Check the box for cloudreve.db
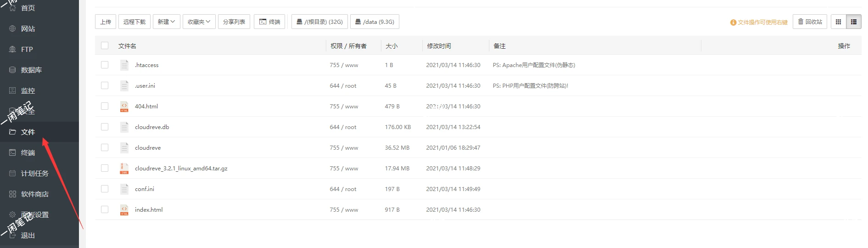Viewport: 868px width, 248px height. 105,127
